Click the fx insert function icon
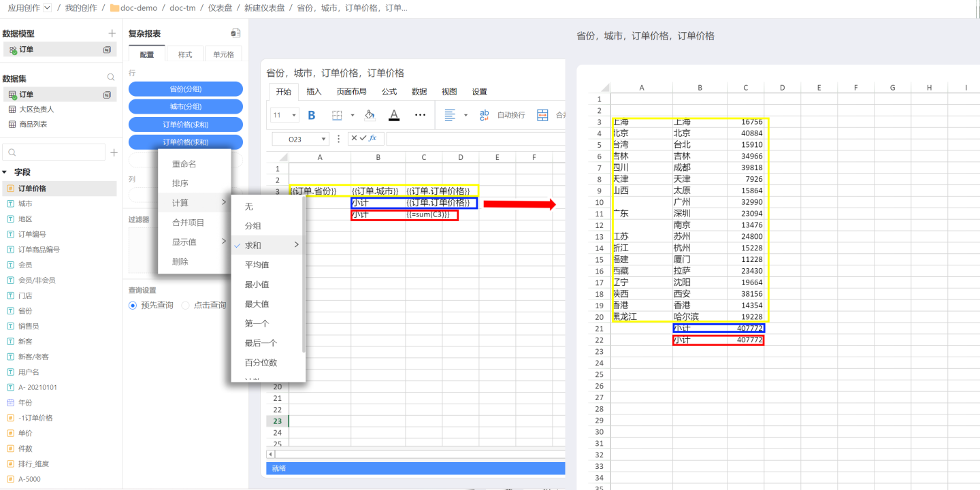The image size is (980, 490). point(373,139)
